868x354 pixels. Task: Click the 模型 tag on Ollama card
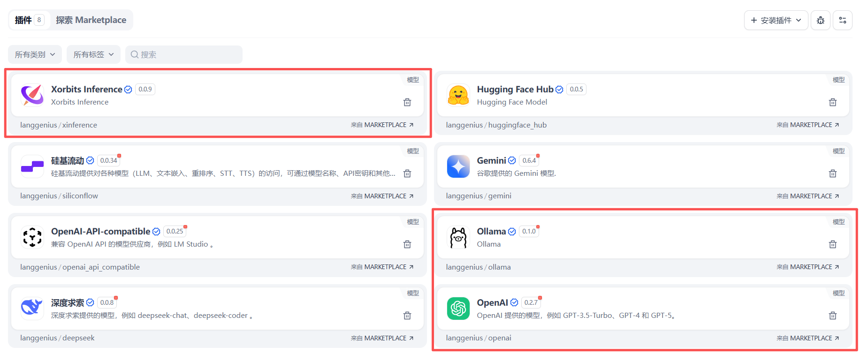[838, 222]
